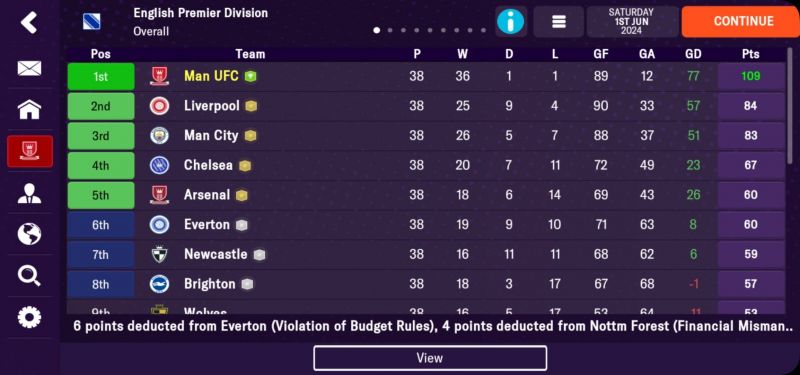Open the manager profile icon
This screenshot has height=375, width=800.
pos(29,193)
